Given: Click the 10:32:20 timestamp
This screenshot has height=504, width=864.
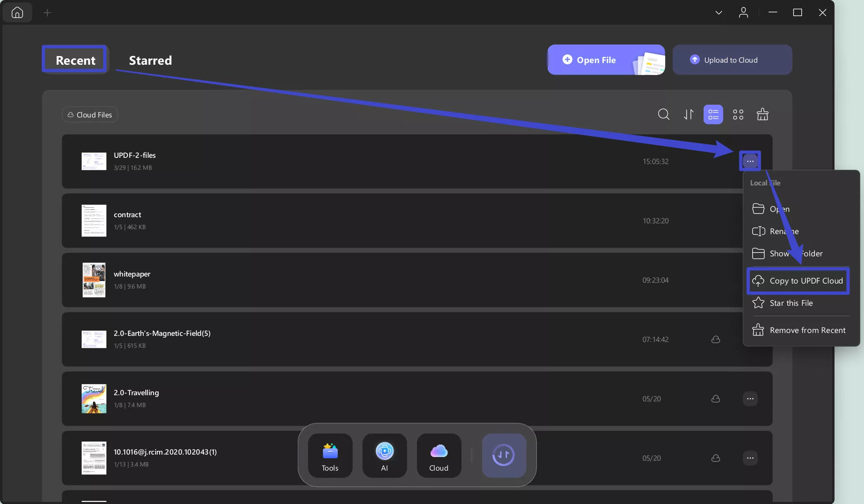Looking at the screenshot, I should (x=655, y=220).
